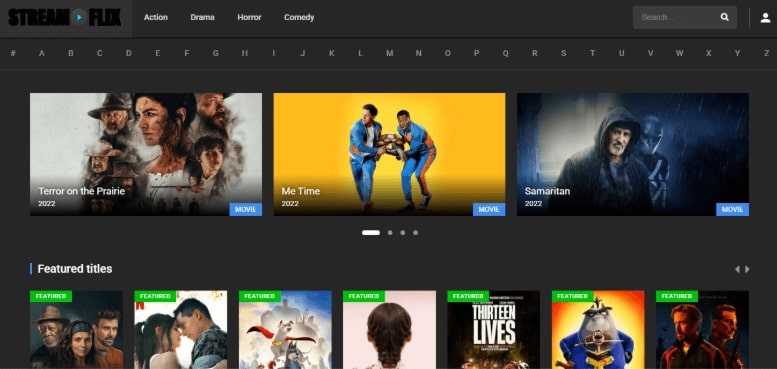Click MOVIE badge on Samaritan

(732, 210)
